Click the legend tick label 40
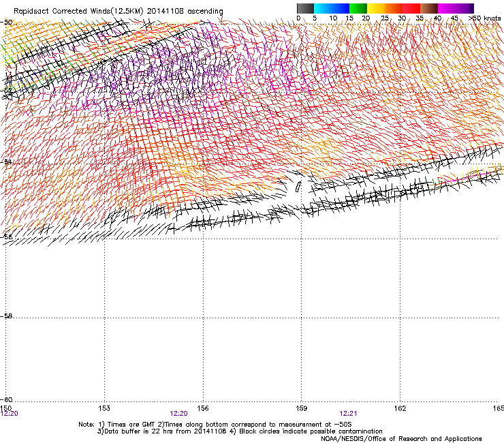Viewport: 504px width, 443px height. click(438, 18)
